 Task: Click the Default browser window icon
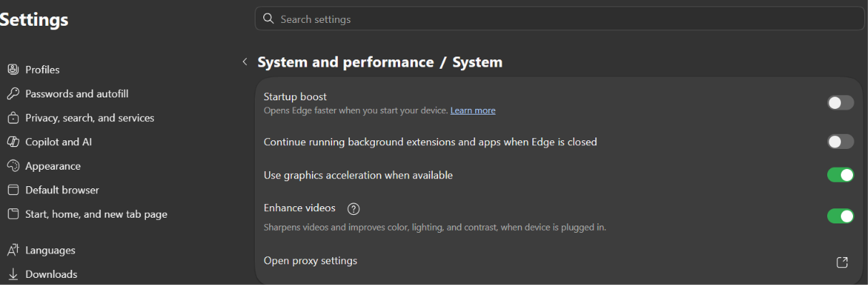click(x=13, y=190)
